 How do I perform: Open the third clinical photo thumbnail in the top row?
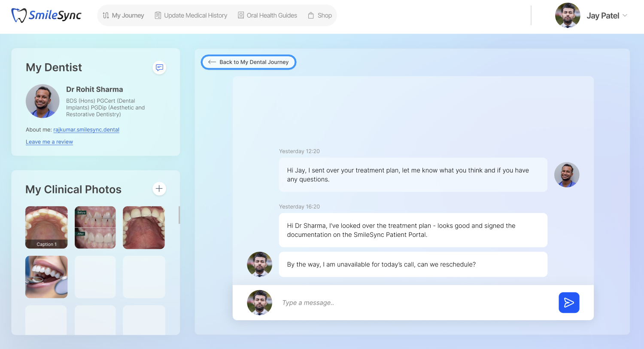coord(144,227)
